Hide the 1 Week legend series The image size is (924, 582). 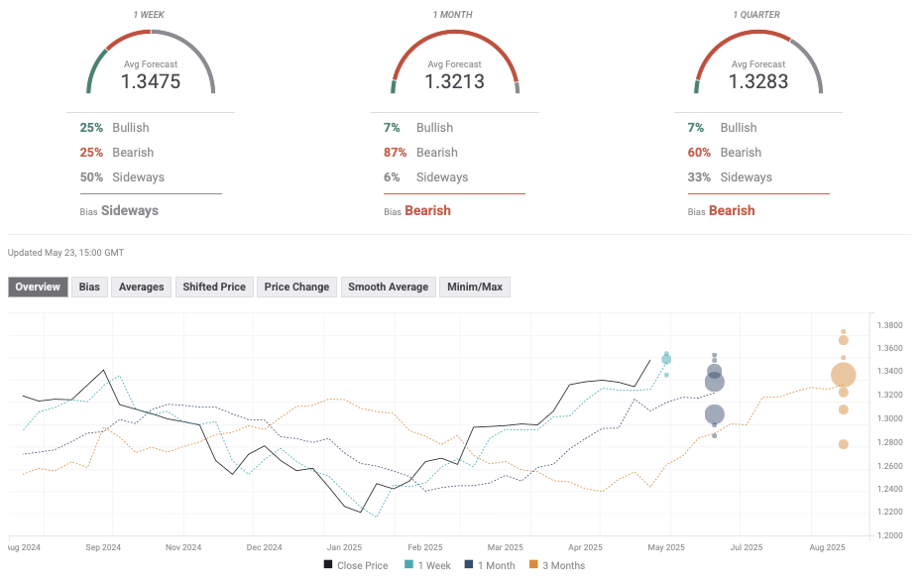click(427, 565)
